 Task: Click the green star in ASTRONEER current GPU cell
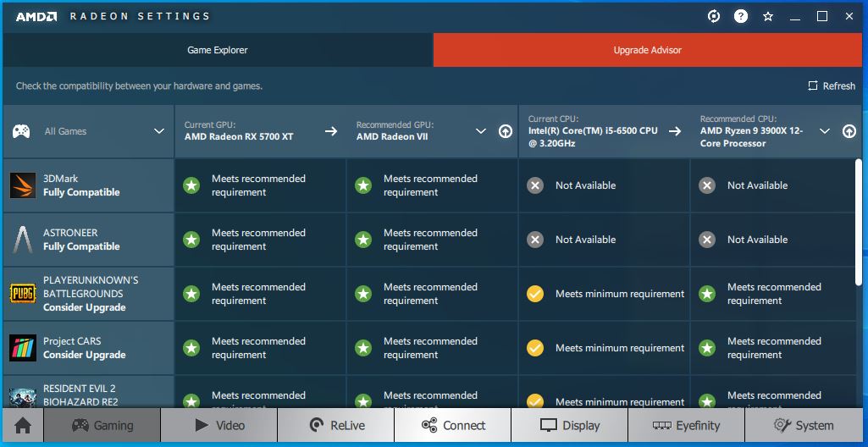pyautogui.click(x=191, y=240)
